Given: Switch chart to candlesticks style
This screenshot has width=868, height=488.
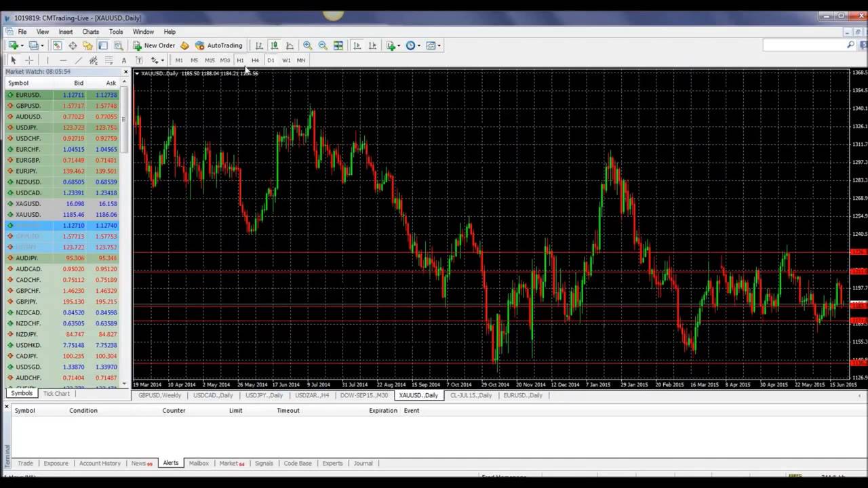Looking at the screenshot, I should [274, 45].
